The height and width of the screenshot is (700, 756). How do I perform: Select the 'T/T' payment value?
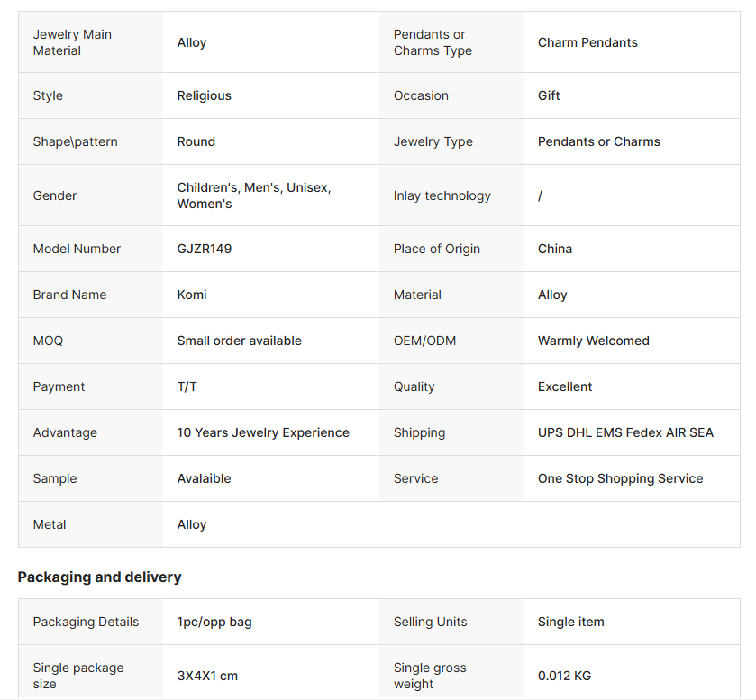[187, 386]
